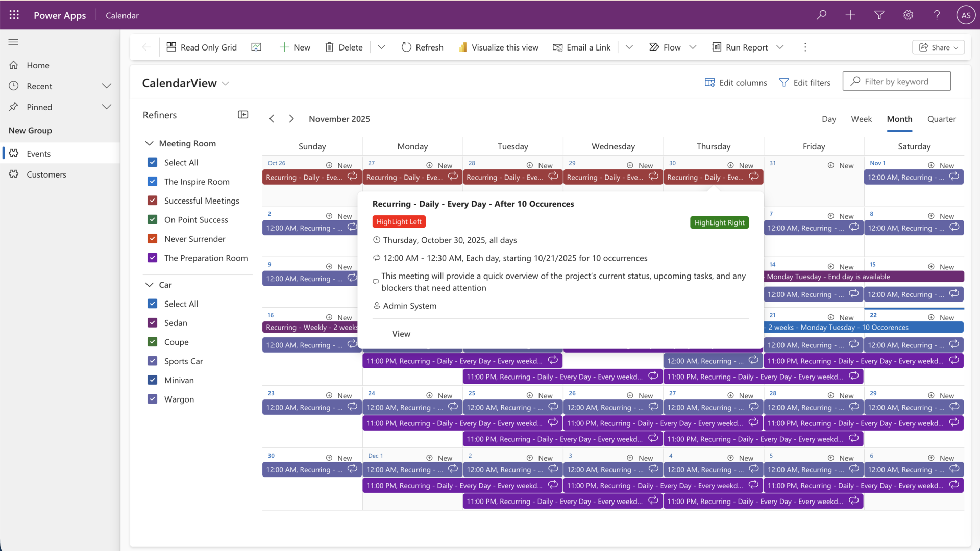Collapse the Meeting Room refiner group
The image size is (980, 551).
coord(149,143)
